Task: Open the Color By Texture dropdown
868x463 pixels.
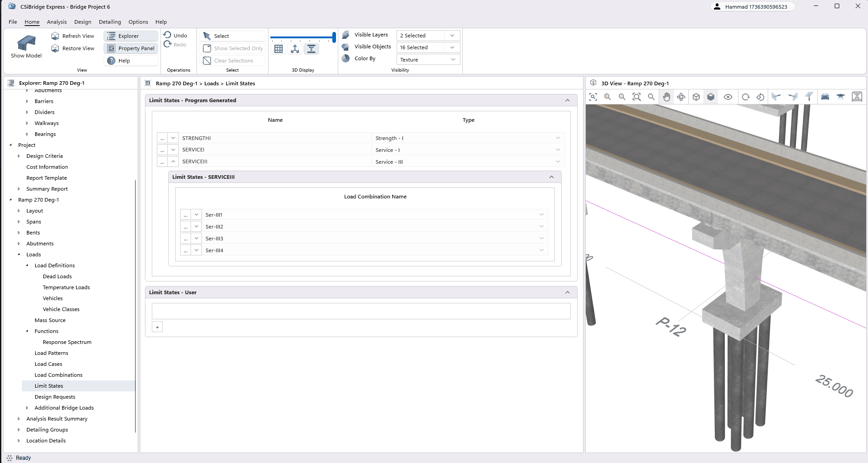Action: [x=428, y=60]
